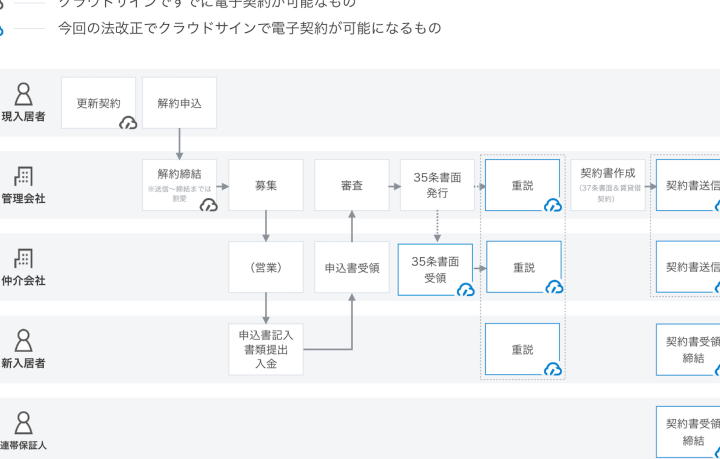
Task: Click the note (37条書面＆賃貸借契約)
Action: point(608,193)
